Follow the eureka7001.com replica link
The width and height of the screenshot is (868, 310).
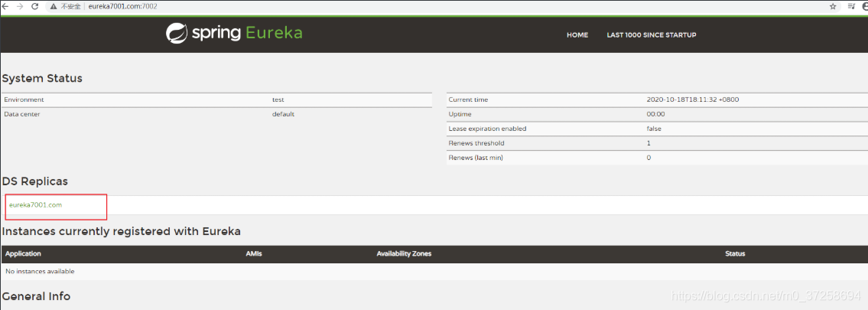pos(35,205)
